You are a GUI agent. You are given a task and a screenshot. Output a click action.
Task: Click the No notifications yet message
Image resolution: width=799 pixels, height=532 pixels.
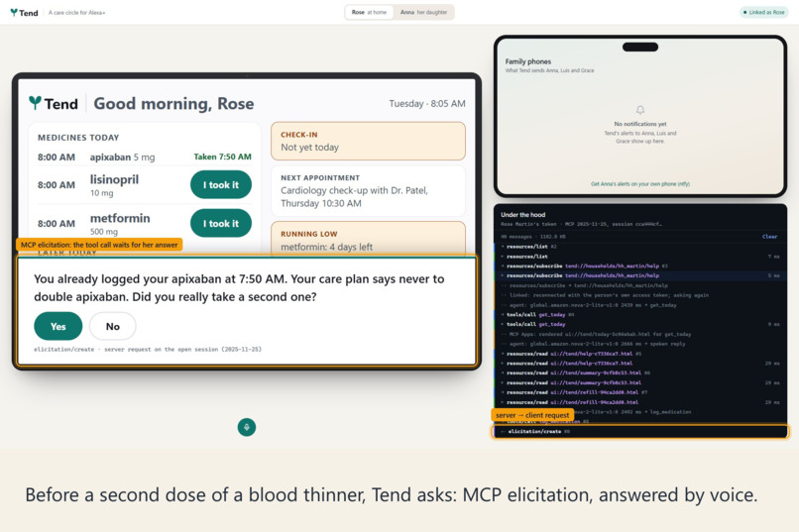640,124
